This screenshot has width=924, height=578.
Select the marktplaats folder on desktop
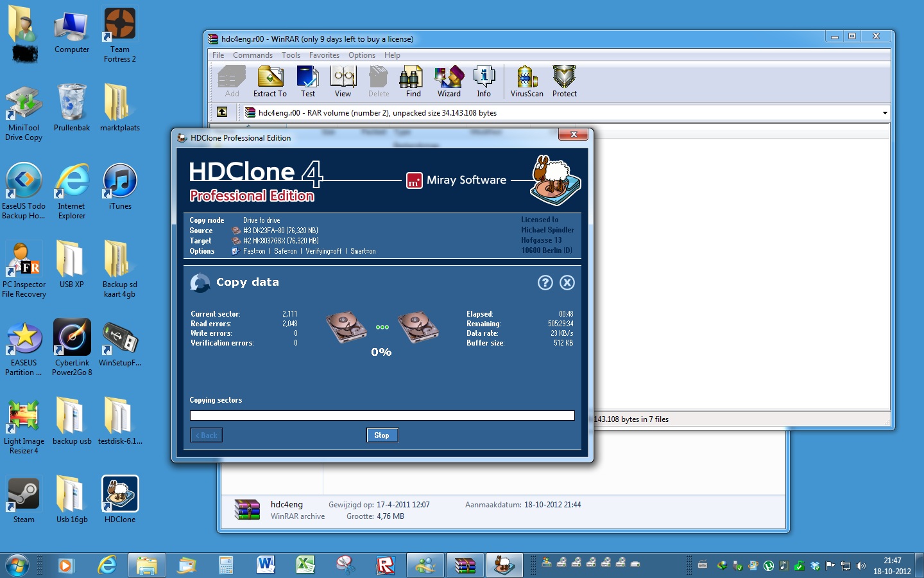(x=120, y=108)
